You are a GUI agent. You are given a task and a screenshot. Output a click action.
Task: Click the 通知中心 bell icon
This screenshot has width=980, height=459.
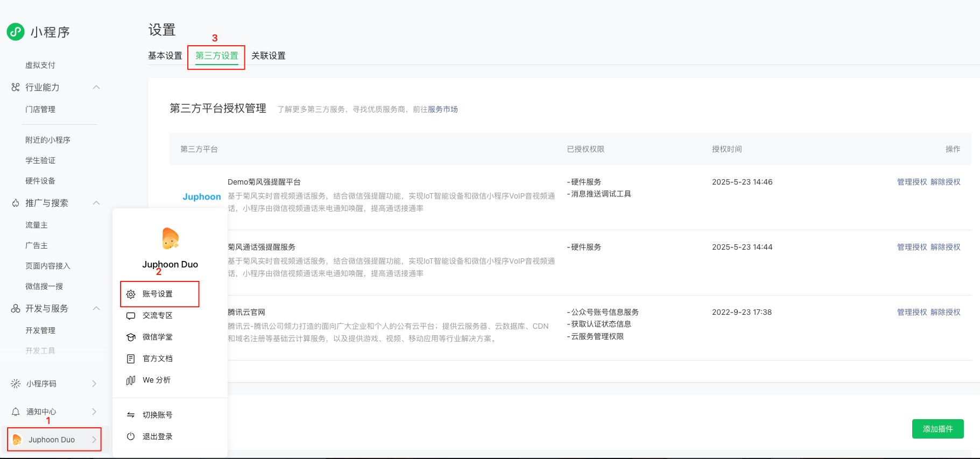coord(16,412)
